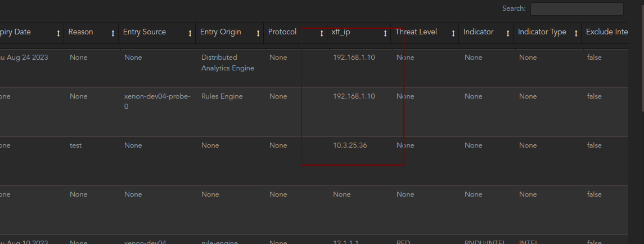Click the Indicator Type sort arrows icon

576,33
